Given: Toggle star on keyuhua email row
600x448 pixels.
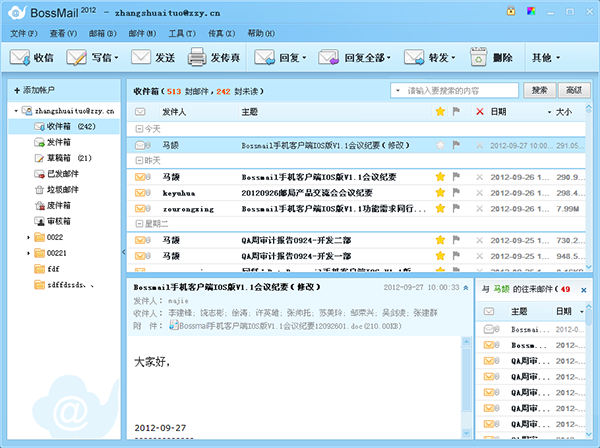Looking at the screenshot, I should click(x=440, y=192).
